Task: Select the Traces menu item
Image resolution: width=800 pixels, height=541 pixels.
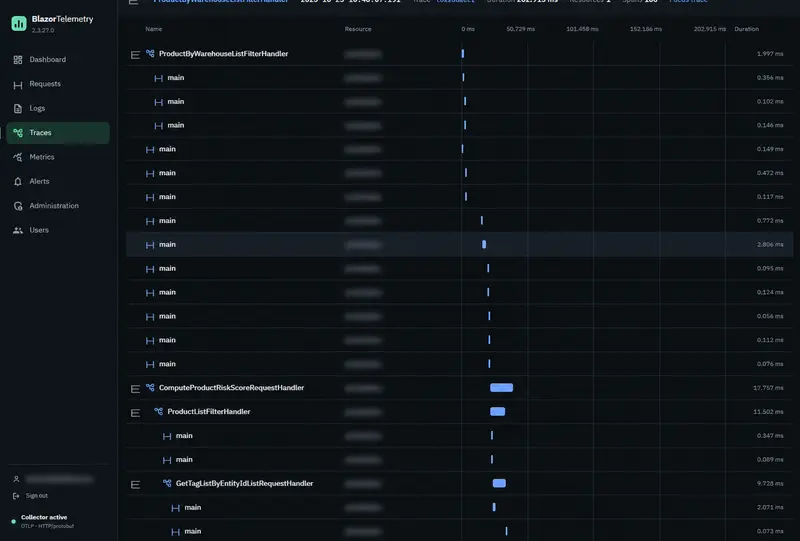Action: pyautogui.click(x=58, y=133)
